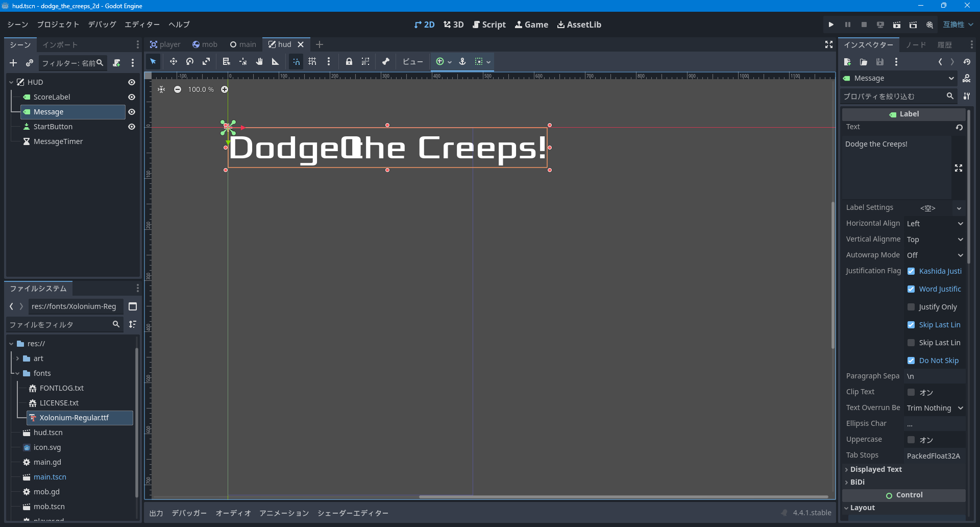This screenshot has height=527, width=980.
Task: Open the Inspector object history icon
Action: click(x=967, y=62)
